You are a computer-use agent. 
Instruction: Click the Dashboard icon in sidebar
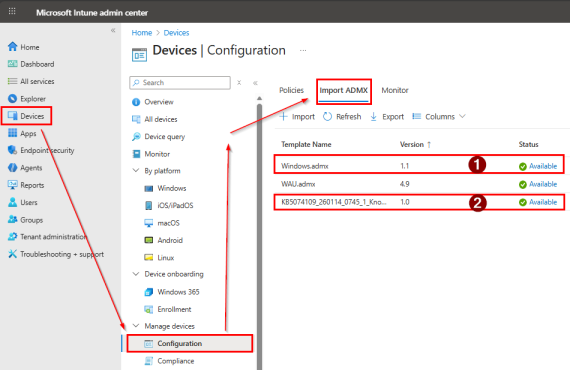[x=12, y=64]
